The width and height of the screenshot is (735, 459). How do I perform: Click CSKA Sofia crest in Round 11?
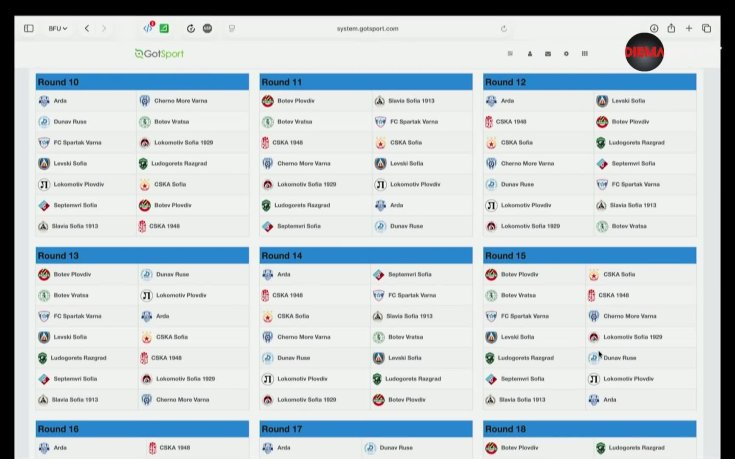pos(380,143)
